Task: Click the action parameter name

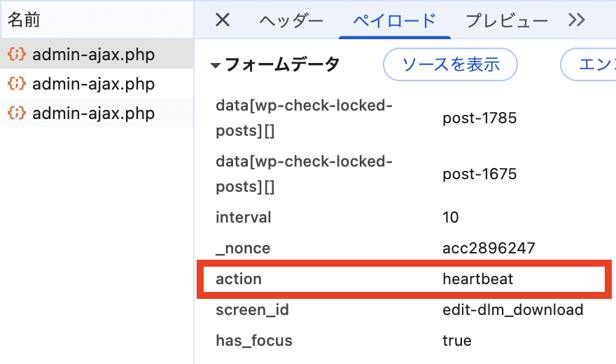Action: (x=239, y=279)
